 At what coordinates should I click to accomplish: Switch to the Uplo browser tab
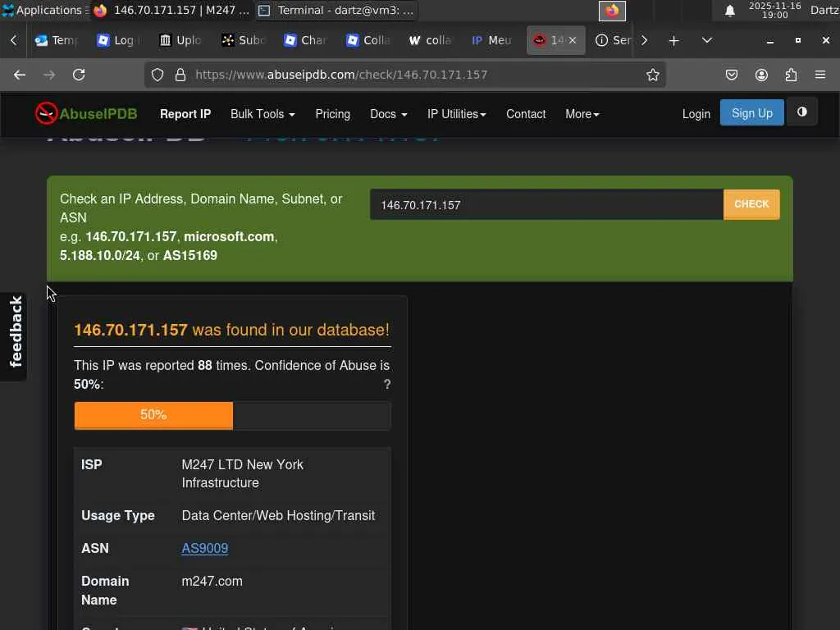coord(181,40)
